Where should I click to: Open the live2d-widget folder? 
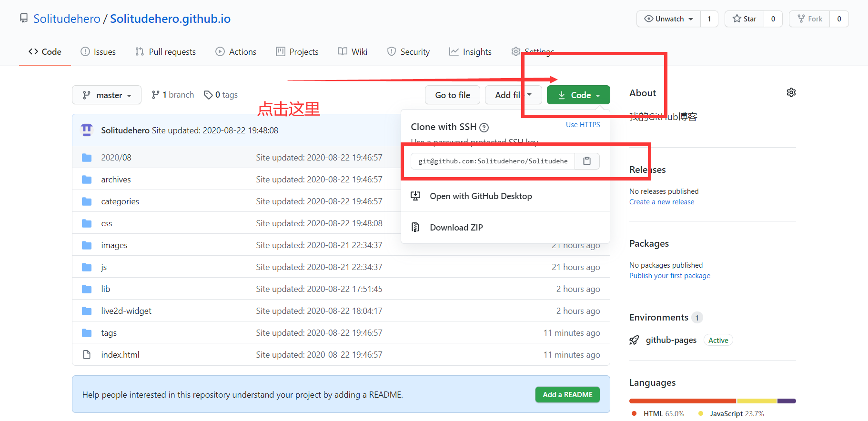click(126, 311)
